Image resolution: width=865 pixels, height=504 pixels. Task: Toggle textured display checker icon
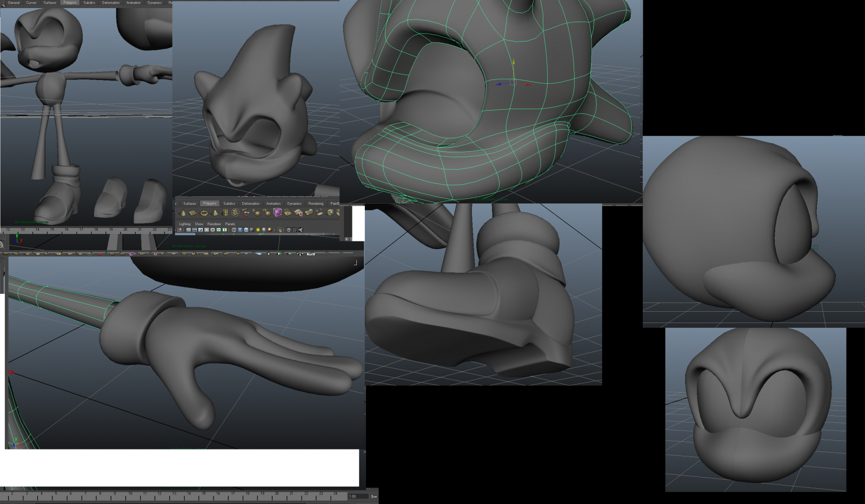(x=251, y=230)
